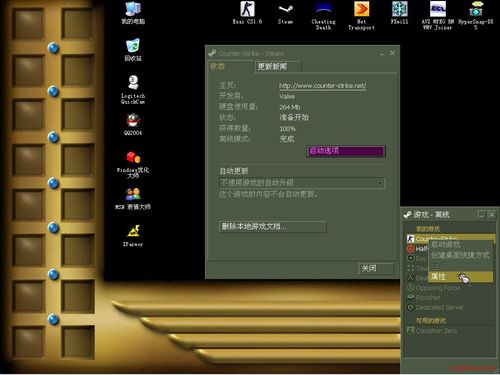Viewport: 500px width, 375px height.
Task: Click the purple 启动选项 button
Action: 346,151
